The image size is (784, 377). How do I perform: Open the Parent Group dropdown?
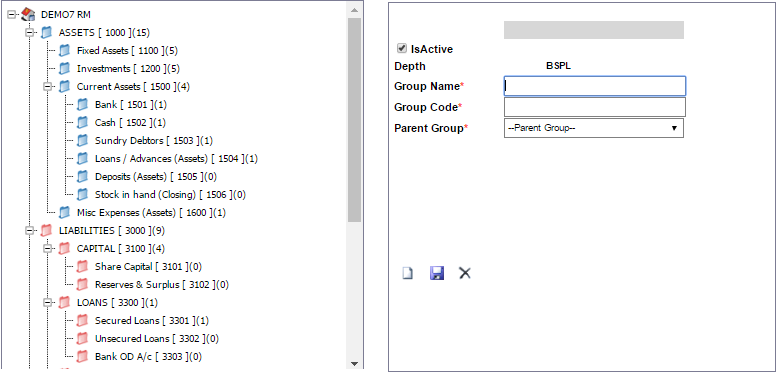pos(594,128)
